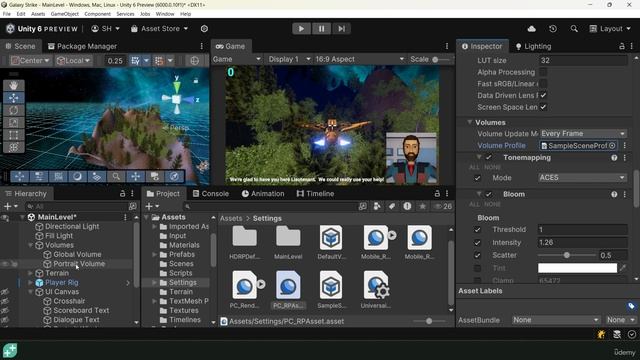Adjust the Game view Scale slider
Viewport: 640px width, 360px height.
(442, 60)
